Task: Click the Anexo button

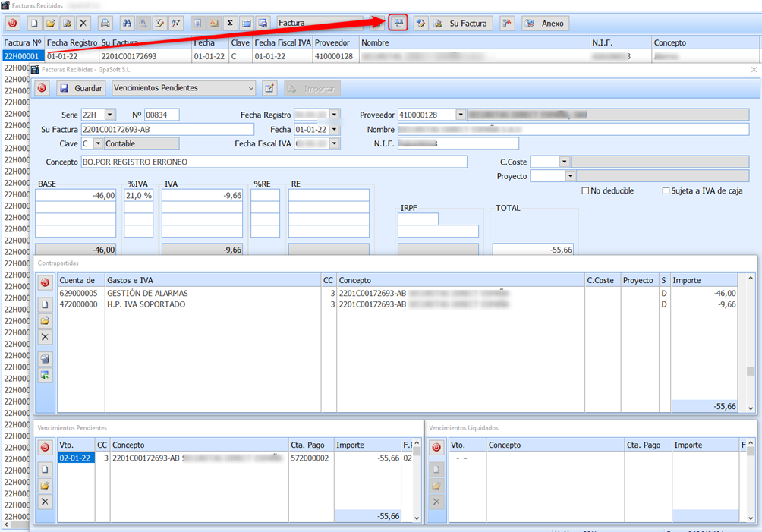Action: tap(545, 23)
